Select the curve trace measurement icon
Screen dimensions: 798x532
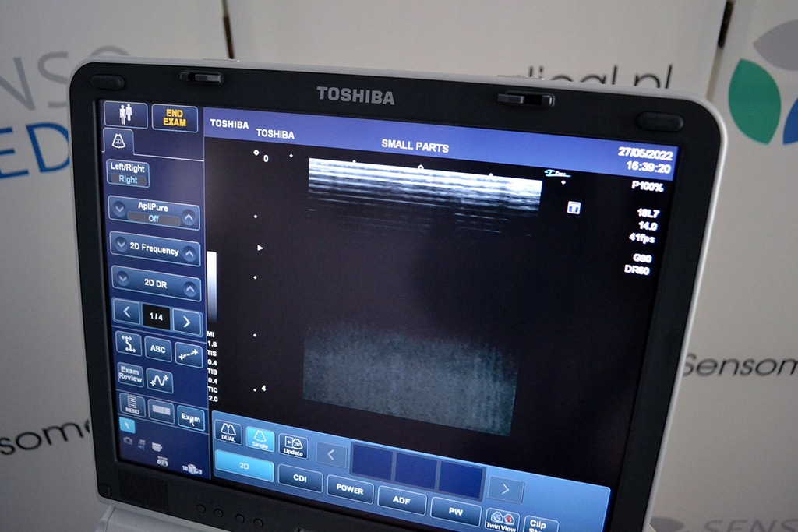point(159,380)
